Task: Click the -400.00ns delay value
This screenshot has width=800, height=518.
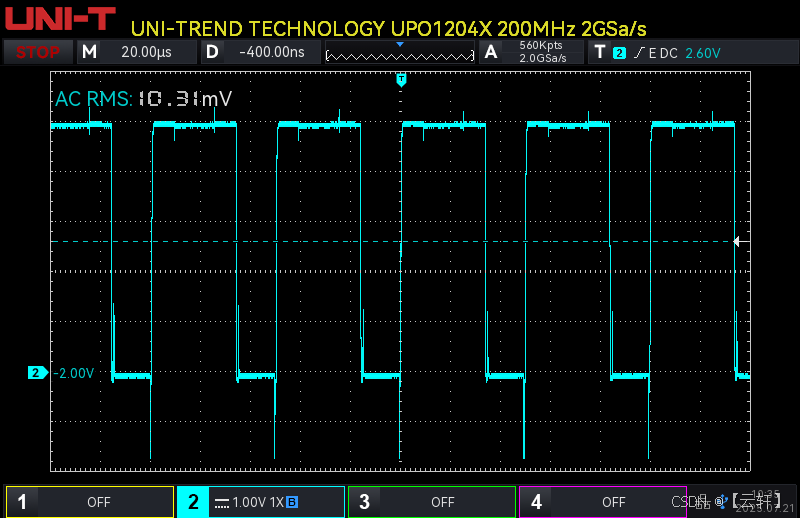Action: pos(272,52)
